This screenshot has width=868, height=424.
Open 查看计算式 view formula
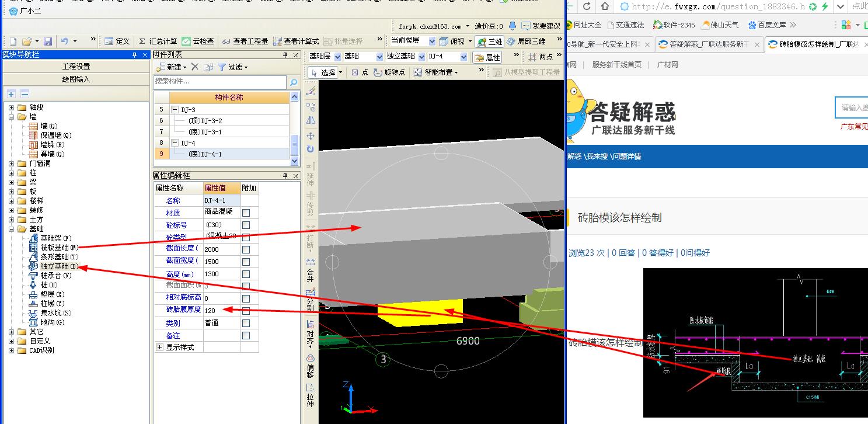click(296, 41)
